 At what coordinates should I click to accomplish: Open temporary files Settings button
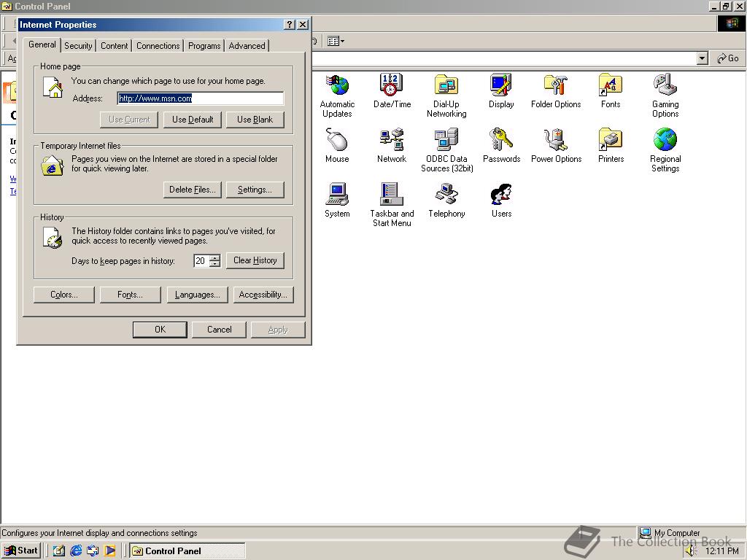point(255,190)
